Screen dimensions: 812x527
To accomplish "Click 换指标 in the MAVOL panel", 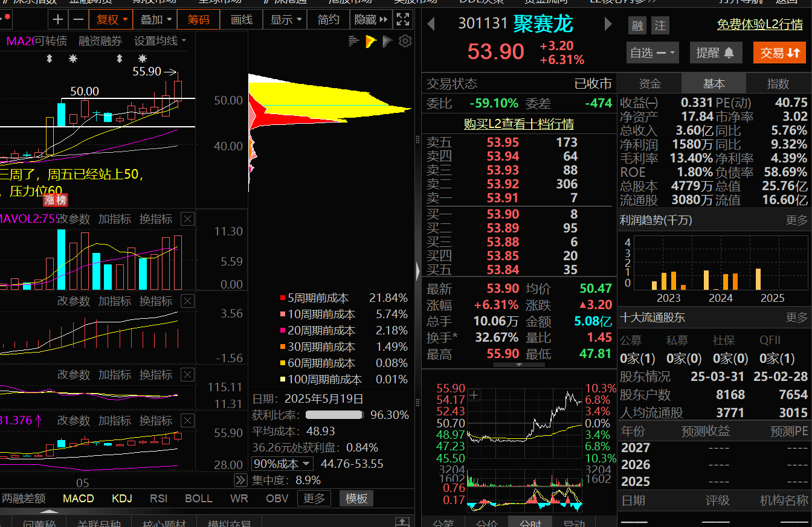I will (156, 219).
